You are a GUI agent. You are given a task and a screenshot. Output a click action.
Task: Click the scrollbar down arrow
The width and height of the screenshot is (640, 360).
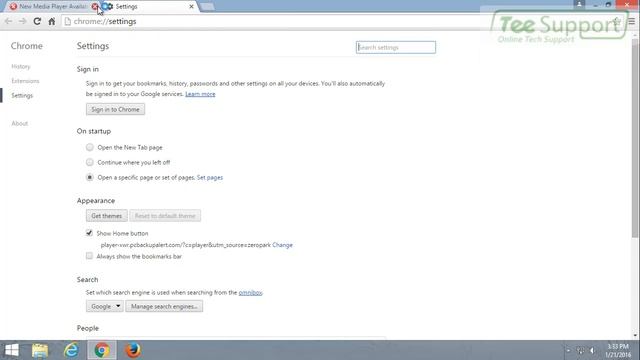point(635,336)
